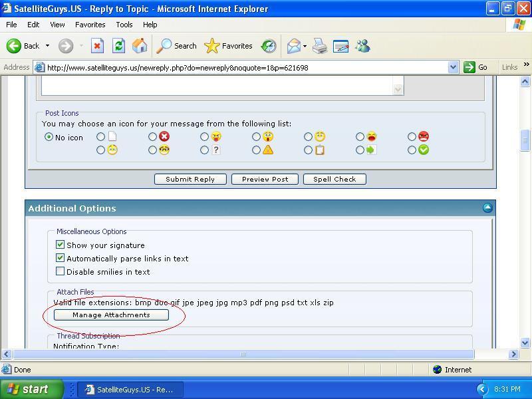Open the Favorites menu
This screenshot has width=532, height=399.
click(90, 25)
